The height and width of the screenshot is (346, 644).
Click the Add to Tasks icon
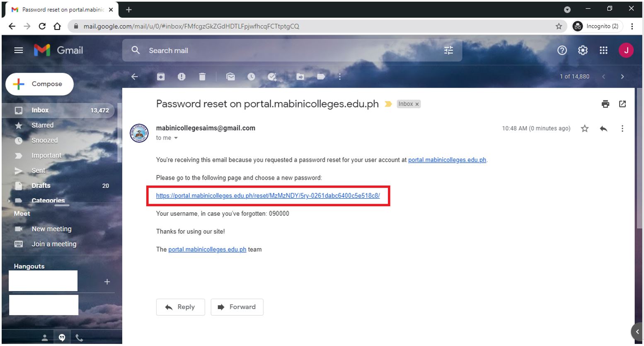click(x=272, y=77)
